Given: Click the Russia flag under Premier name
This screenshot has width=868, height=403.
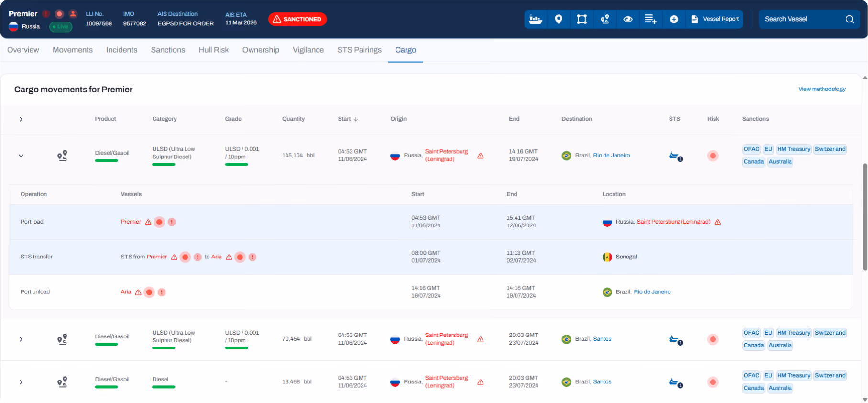Looking at the screenshot, I should click(13, 27).
